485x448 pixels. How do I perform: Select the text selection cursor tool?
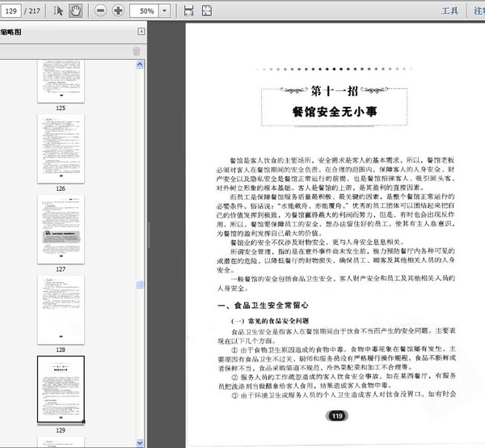(x=58, y=11)
